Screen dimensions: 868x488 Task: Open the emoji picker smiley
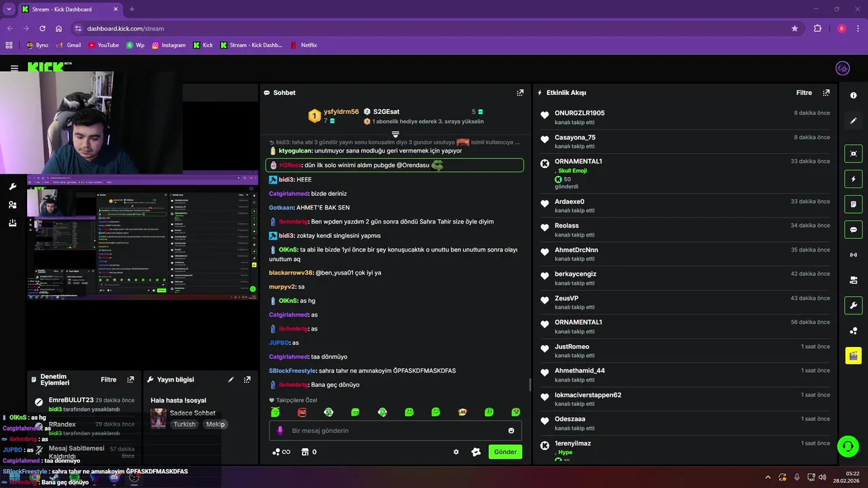(x=511, y=430)
